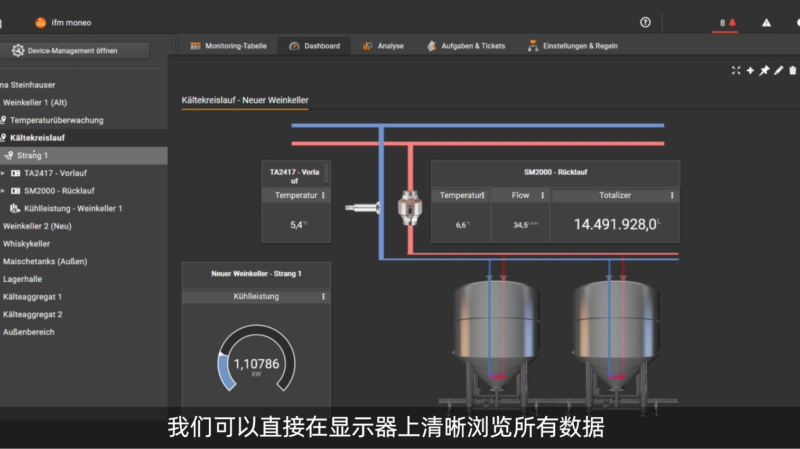Select Maischetanks (Außen) tree item
This screenshot has height=449, width=800.
click(x=45, y=261)
